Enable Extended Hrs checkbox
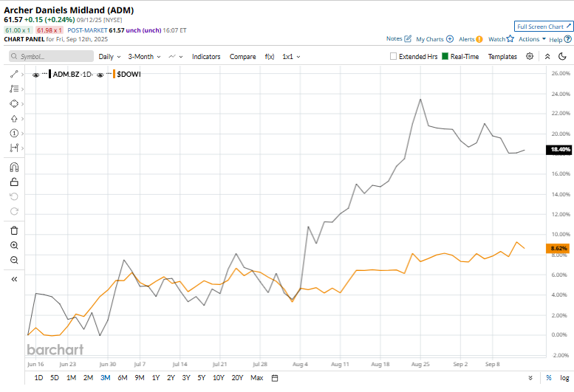 (393, 56)
